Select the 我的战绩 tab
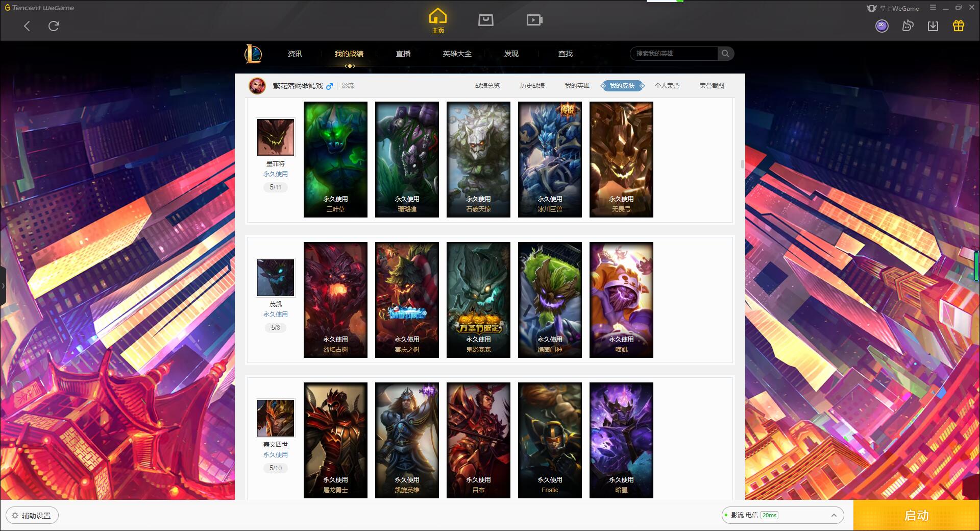 pos(349,54)
